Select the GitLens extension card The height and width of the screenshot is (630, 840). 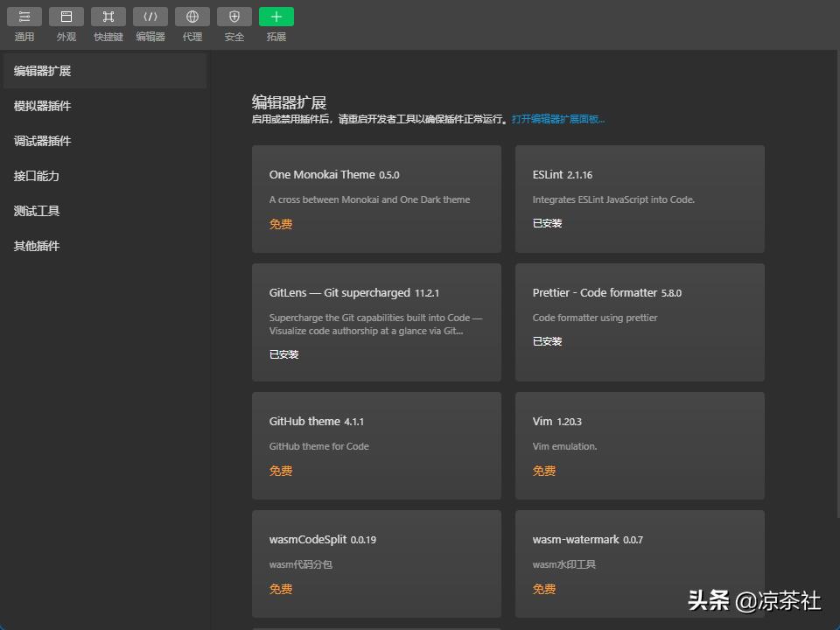click(x=376, y=321)
